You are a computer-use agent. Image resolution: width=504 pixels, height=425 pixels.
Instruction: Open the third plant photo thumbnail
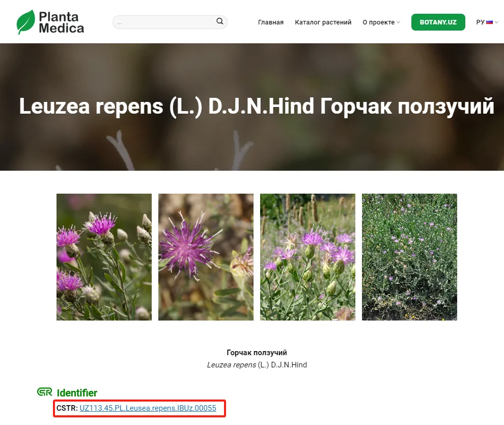click(x=307, y=257)
